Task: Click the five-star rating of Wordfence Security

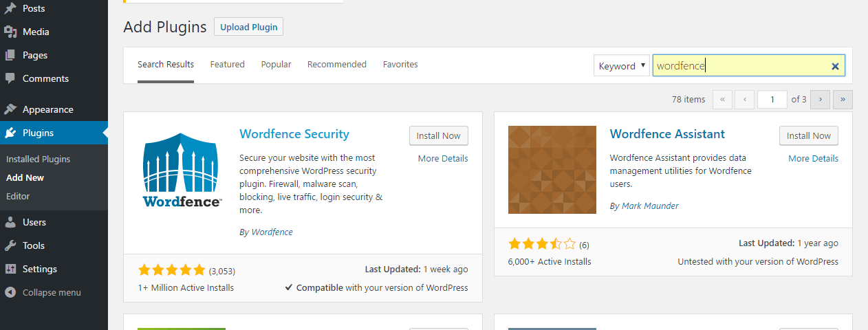Action: pos(172,269)
